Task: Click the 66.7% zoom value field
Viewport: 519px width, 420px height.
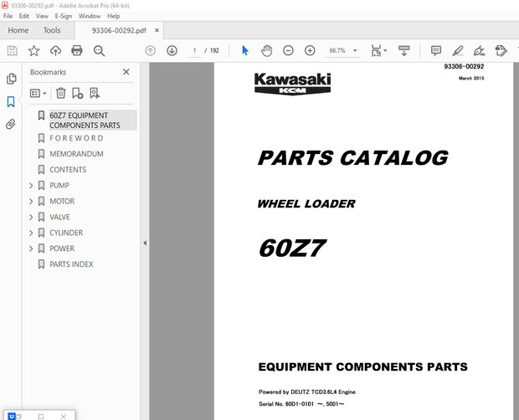Action: pos(337,50)
